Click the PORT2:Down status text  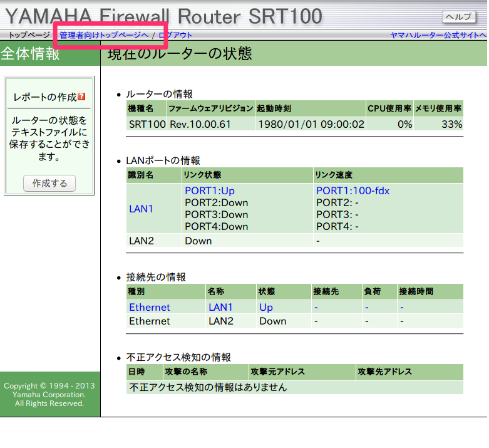217,203
